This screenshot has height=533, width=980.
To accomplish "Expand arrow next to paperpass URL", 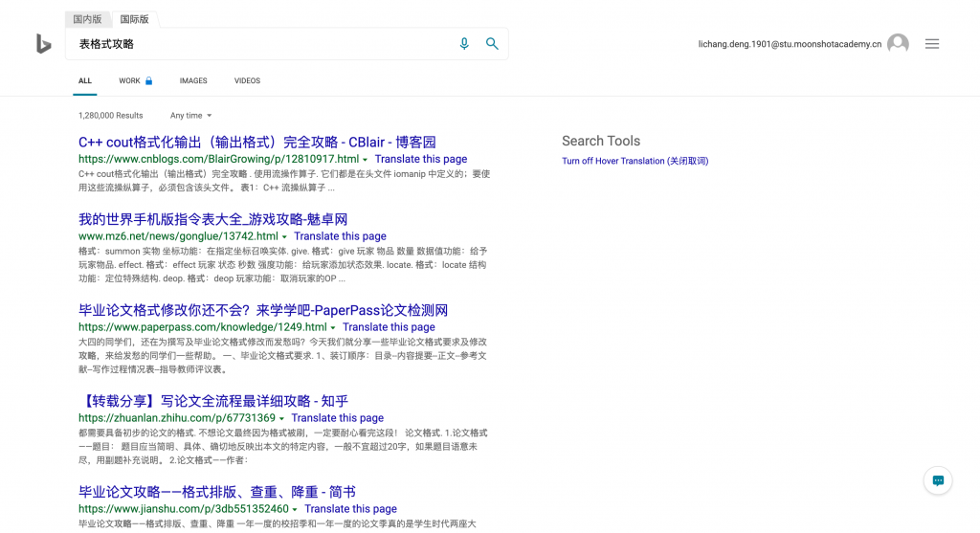I will click(333, 328).
